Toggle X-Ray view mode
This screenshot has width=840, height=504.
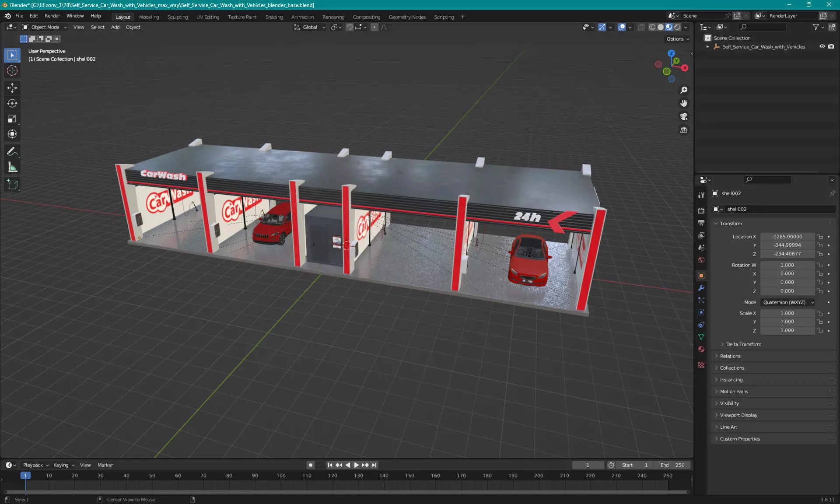coord(641,27)
